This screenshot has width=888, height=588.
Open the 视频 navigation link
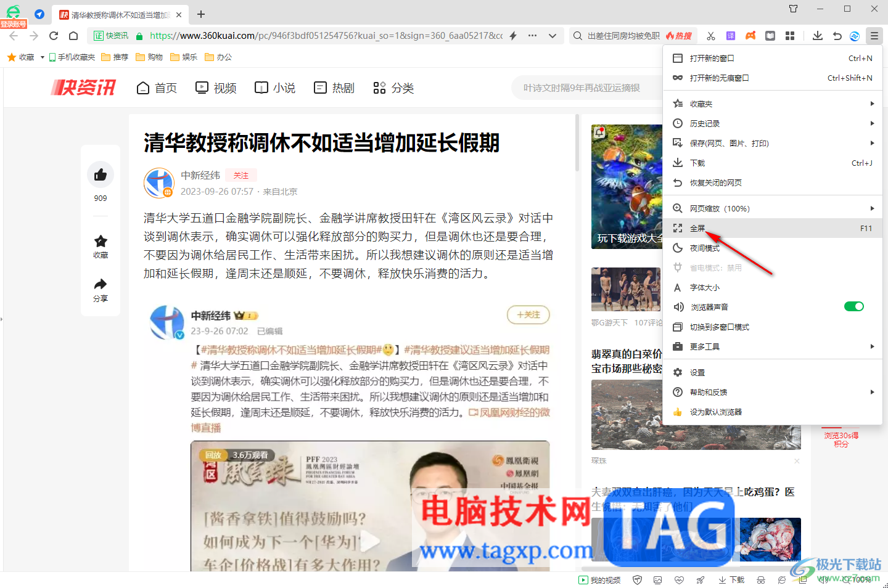[216, 88]
